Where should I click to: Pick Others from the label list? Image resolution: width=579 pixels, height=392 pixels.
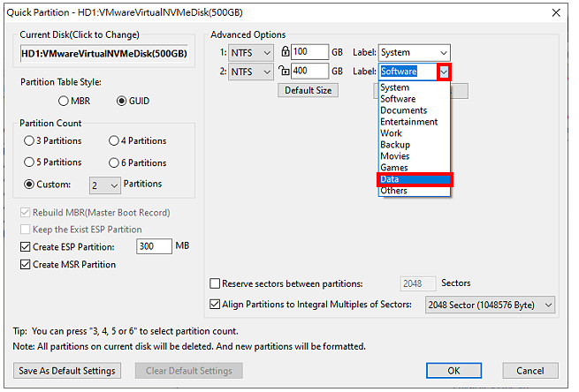(x=415, y=191)
